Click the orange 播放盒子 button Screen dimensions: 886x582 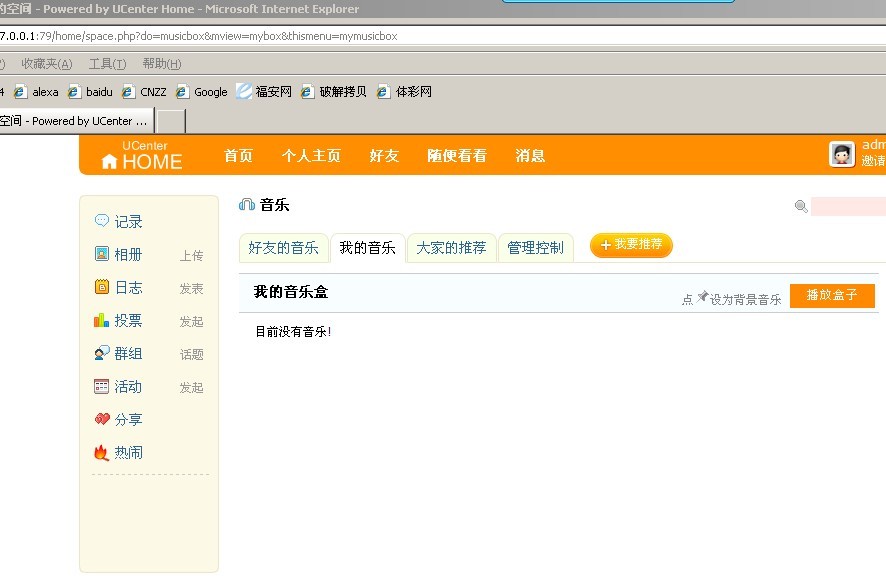[x=832, y=296]
